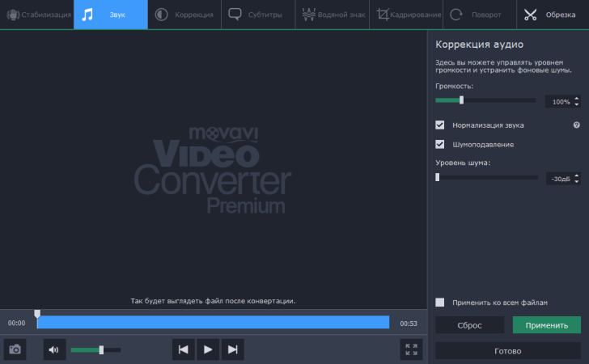Viewport: 589px width, 364px height.
Task: Enter fullscreen preview mode
Action: tap(411, 349)
